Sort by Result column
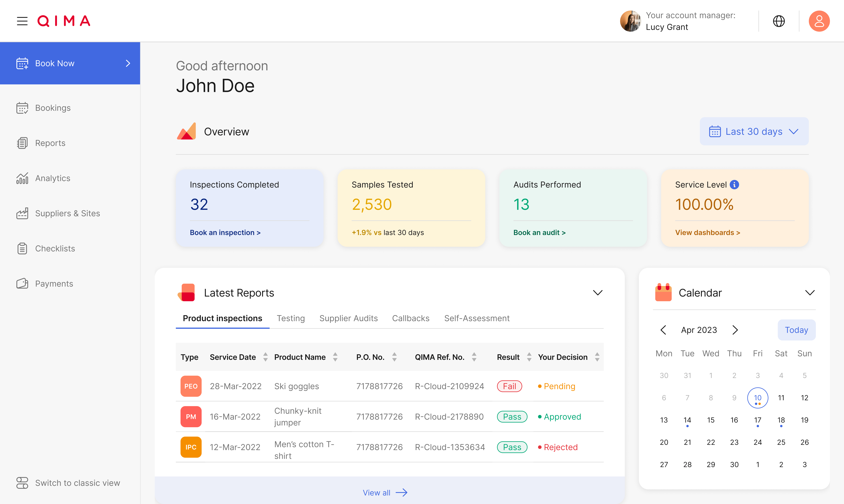 click(x=529, y=357)
